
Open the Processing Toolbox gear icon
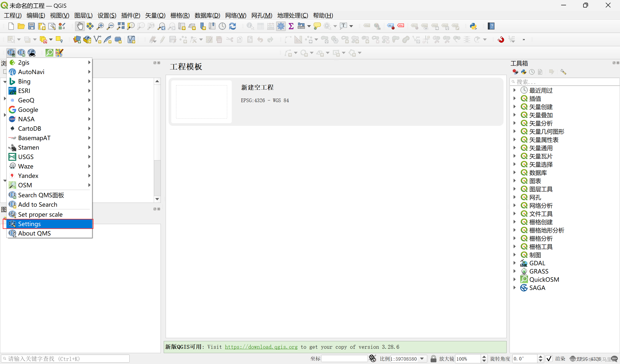tap(281, 26)
